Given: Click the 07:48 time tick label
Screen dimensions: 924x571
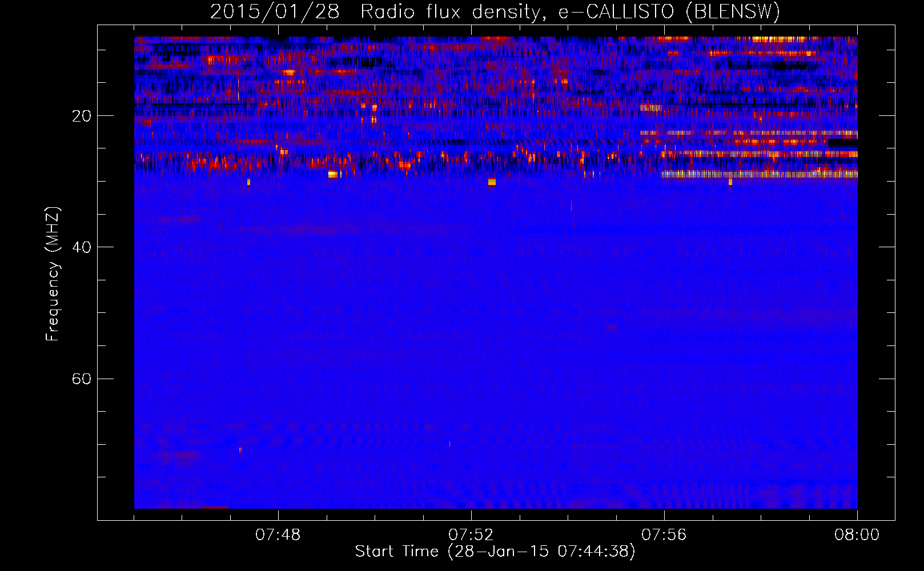Looking at the screenshot, I should (278, 535).
